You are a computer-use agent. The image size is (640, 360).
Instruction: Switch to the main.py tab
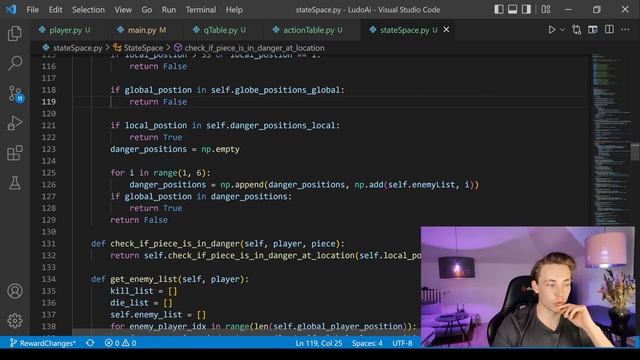click(x=142, y=30)
